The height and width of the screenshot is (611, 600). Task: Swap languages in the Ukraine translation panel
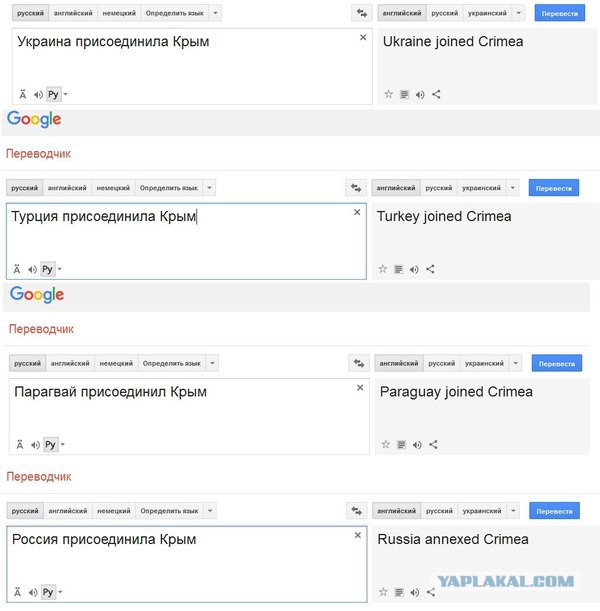pos(360,13)
